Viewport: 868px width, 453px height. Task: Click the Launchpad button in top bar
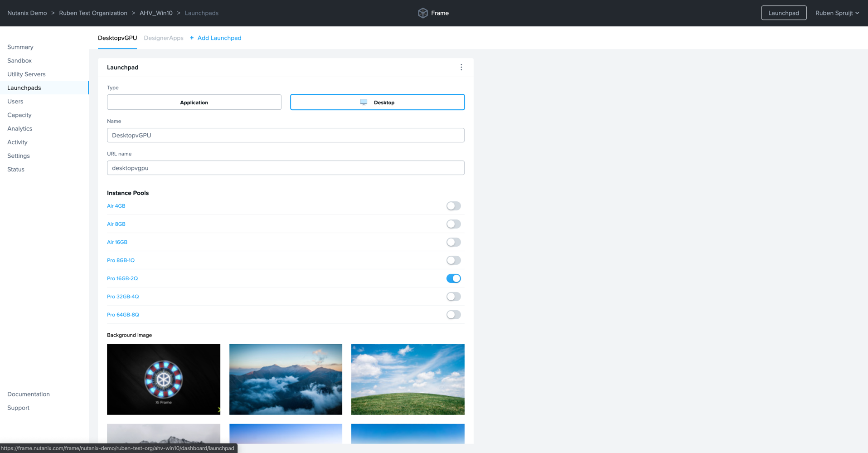click(783, 13)
